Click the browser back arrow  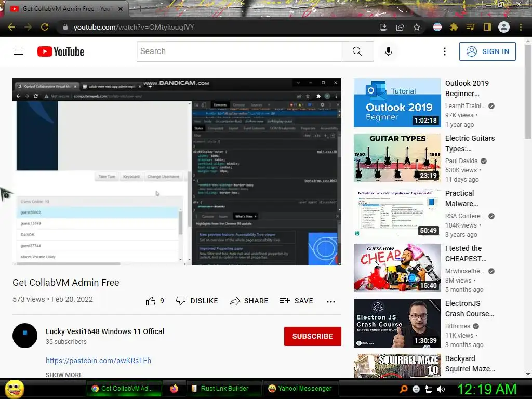pyautogui.click(x=11, y=27)
